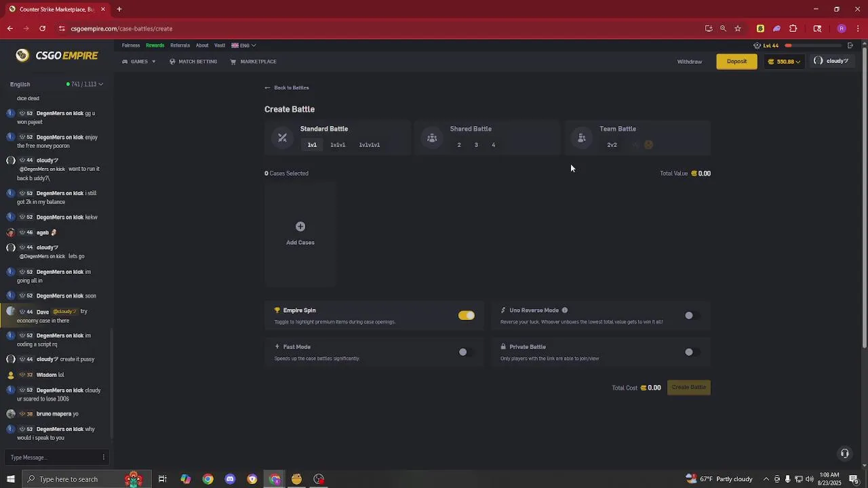Click the install app icon in address bar
Viewport: 868px width, 488px height.
[709, 28]
